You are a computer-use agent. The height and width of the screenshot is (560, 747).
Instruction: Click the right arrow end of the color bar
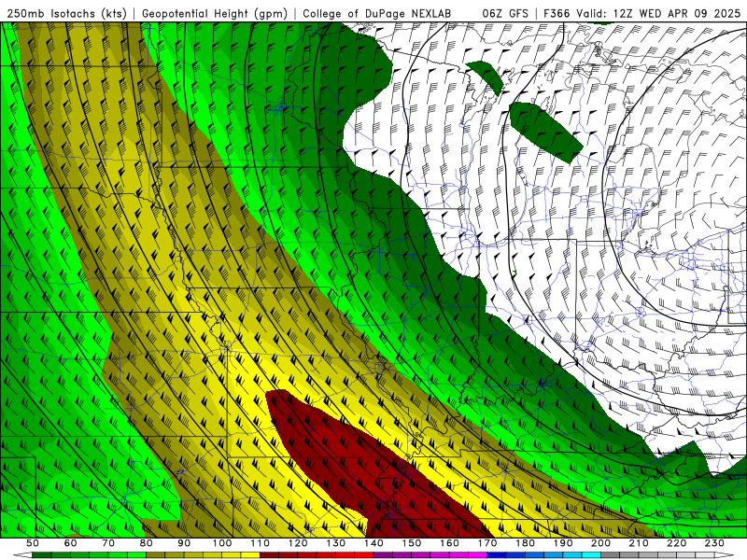[x=725, y=554]
